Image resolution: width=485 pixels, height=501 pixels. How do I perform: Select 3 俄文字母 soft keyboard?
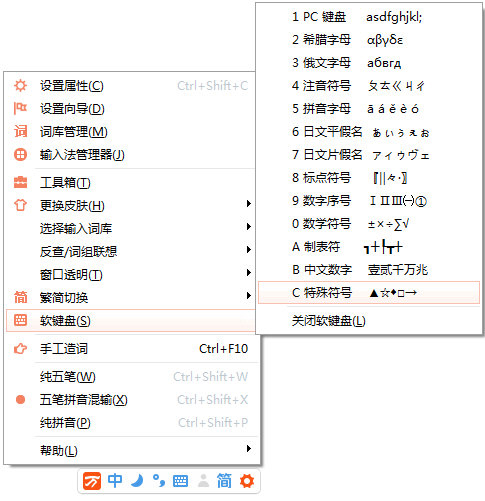[x=369, y=63]
